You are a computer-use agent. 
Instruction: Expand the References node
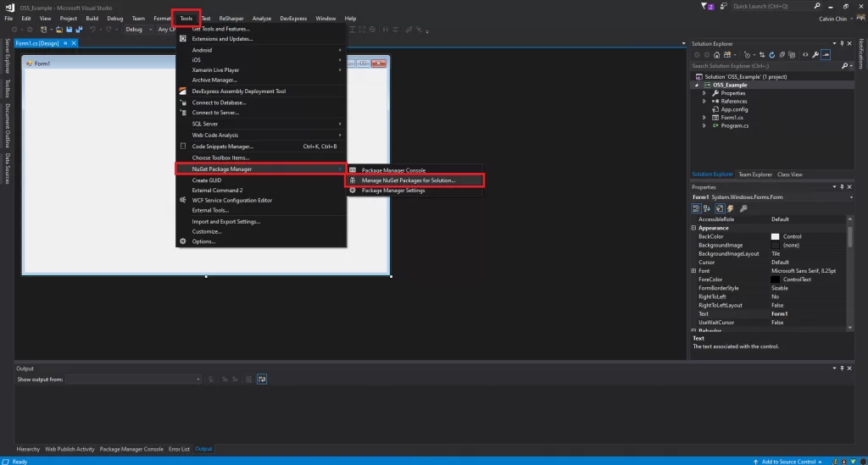704,101
